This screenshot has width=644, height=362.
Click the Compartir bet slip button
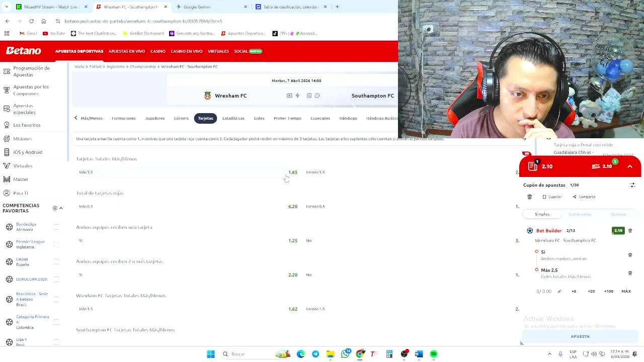coord(584,197)
